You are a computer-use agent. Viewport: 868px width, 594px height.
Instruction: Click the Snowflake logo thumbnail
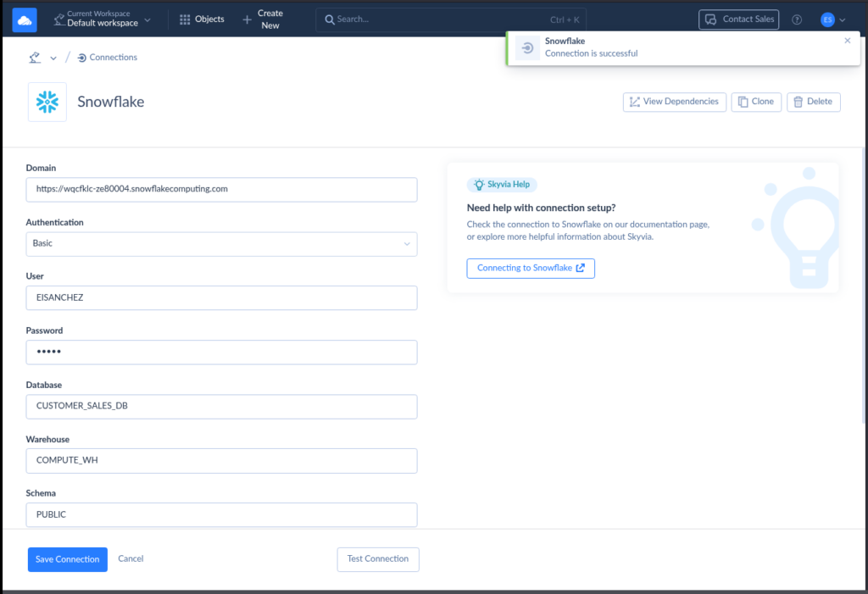(x=47, y=102)
